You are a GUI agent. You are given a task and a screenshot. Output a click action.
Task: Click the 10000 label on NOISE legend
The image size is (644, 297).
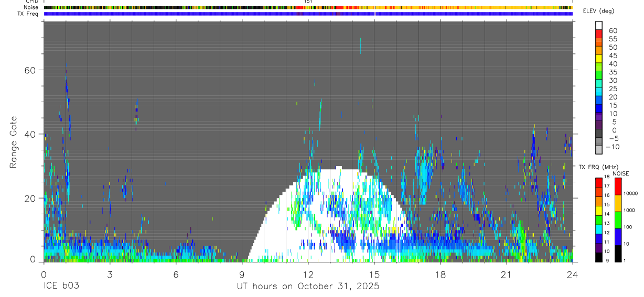(631, 194)
